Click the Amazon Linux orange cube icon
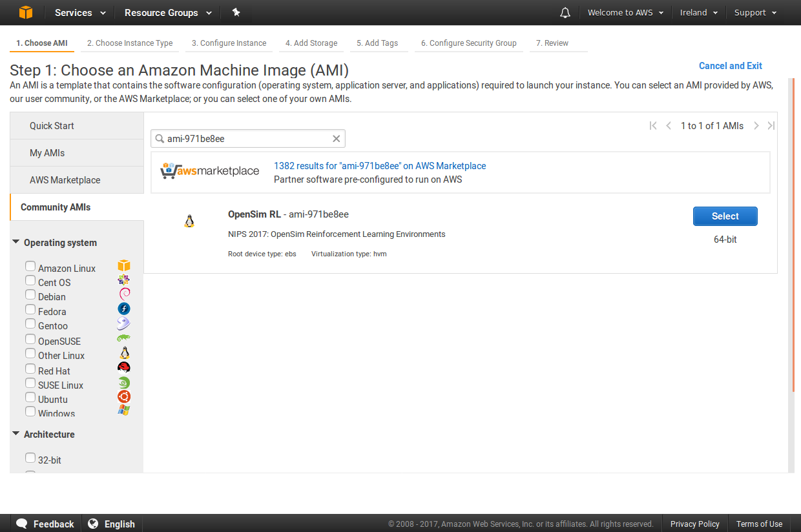This screenshot has width=801, height=532. [x=124, y=266]
